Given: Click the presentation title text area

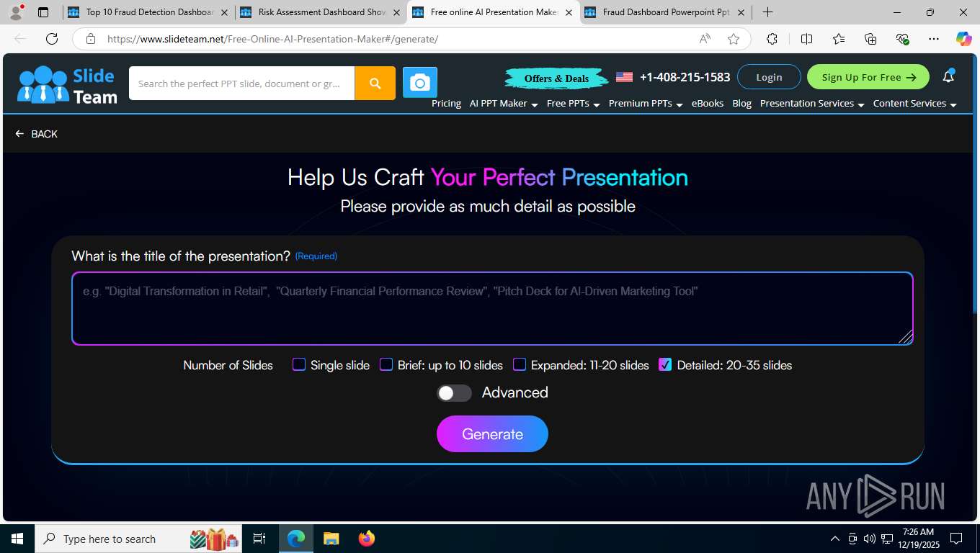Looking at the screenshot, I should 492,308.
